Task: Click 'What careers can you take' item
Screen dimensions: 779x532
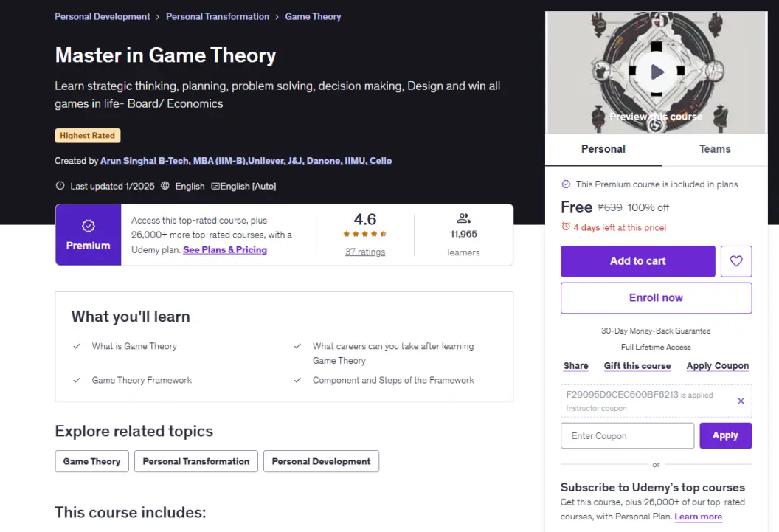Action: point(393,353)
